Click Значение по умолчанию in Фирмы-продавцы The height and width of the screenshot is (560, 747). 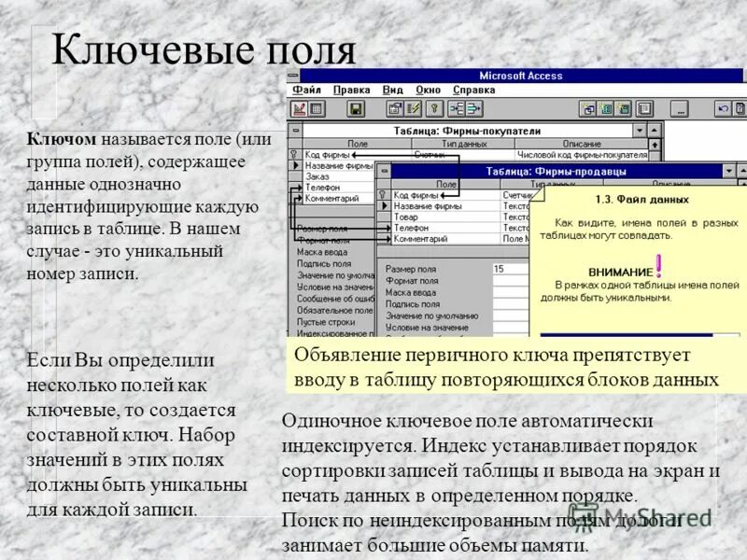tap(431, 315)
